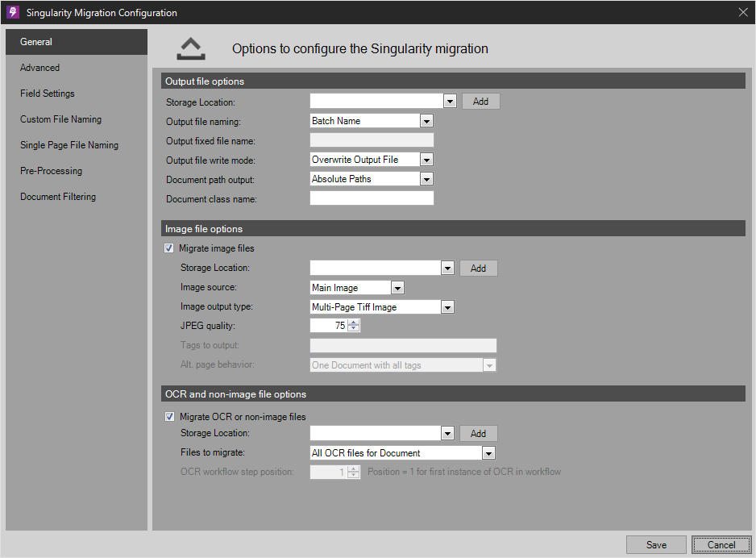Choose a different Image source

tap(397, 288)
